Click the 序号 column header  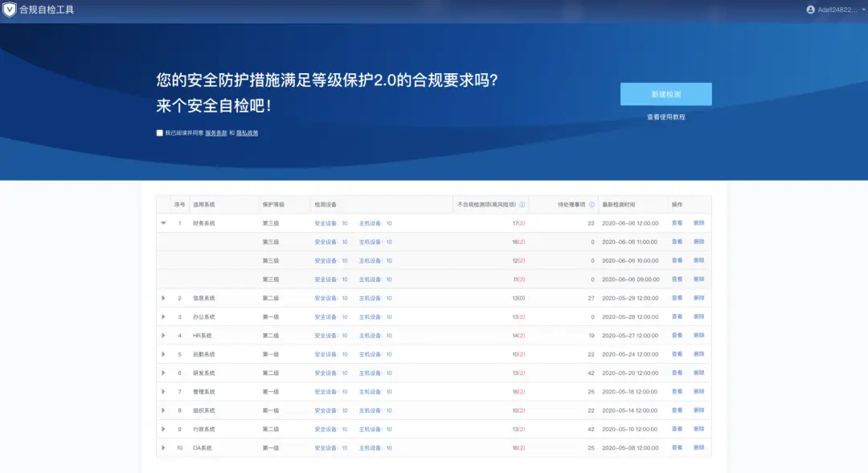click(179, 205)
